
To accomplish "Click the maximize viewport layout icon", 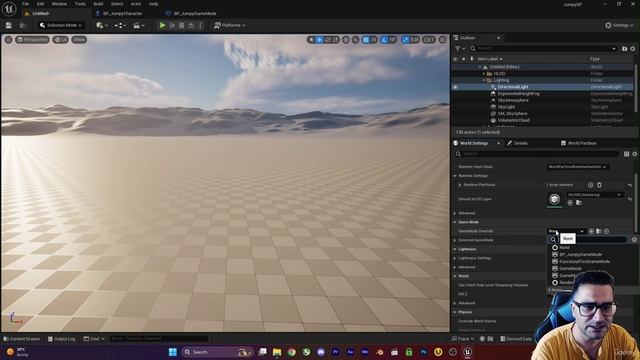I will pos(442,40).
